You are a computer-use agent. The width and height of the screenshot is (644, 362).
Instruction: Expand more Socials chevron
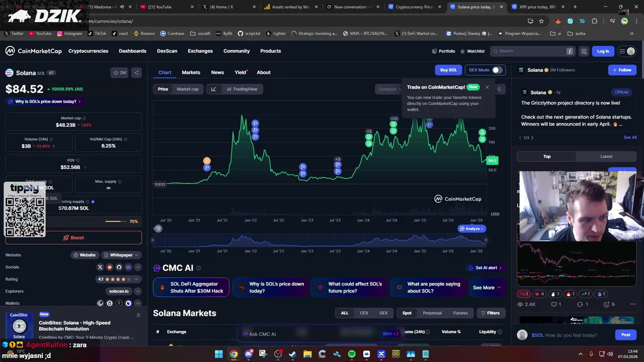point(137,267)
